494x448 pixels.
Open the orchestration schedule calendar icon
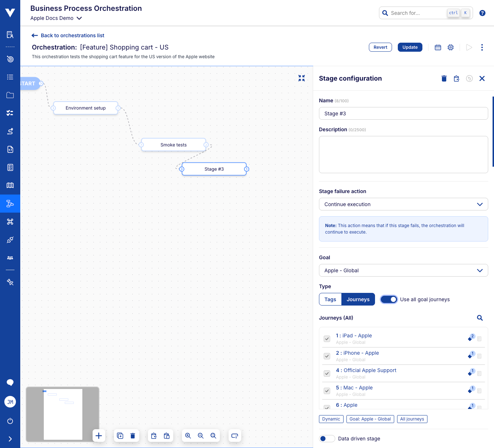pos(438,47)
